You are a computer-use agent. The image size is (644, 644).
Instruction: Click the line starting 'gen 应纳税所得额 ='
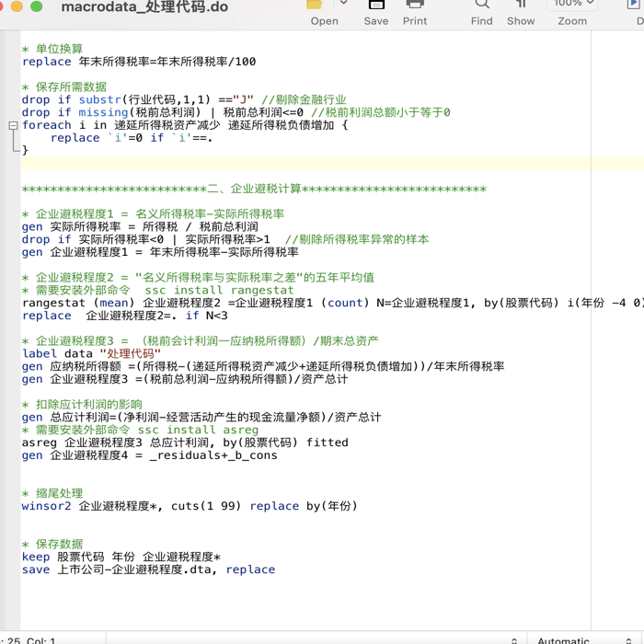(x=263, y=366)
